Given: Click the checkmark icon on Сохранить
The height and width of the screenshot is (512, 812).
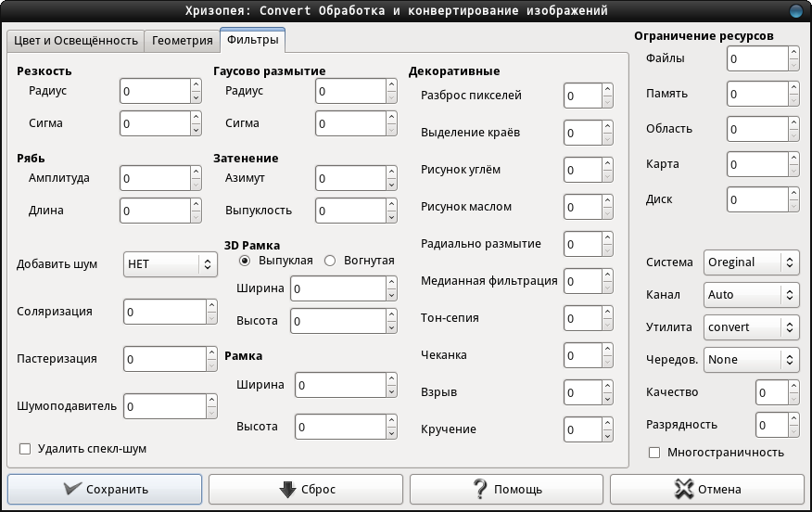Looking at the screenshot, I should [72, 489].
